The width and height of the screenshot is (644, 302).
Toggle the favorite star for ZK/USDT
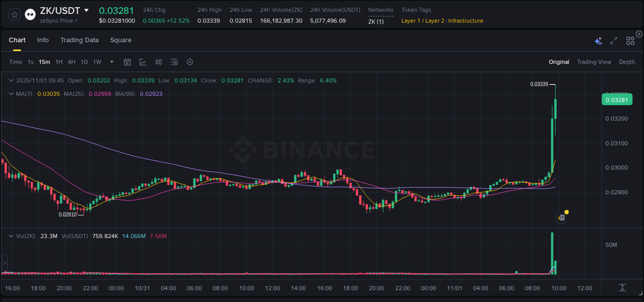(13, 14)
